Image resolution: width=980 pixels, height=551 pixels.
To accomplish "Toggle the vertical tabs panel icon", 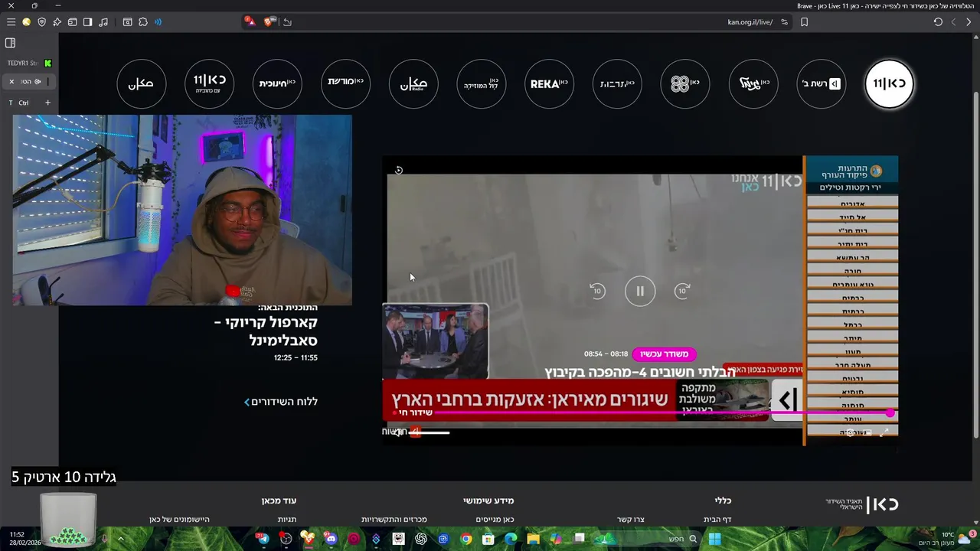I will tap(10, 43).
